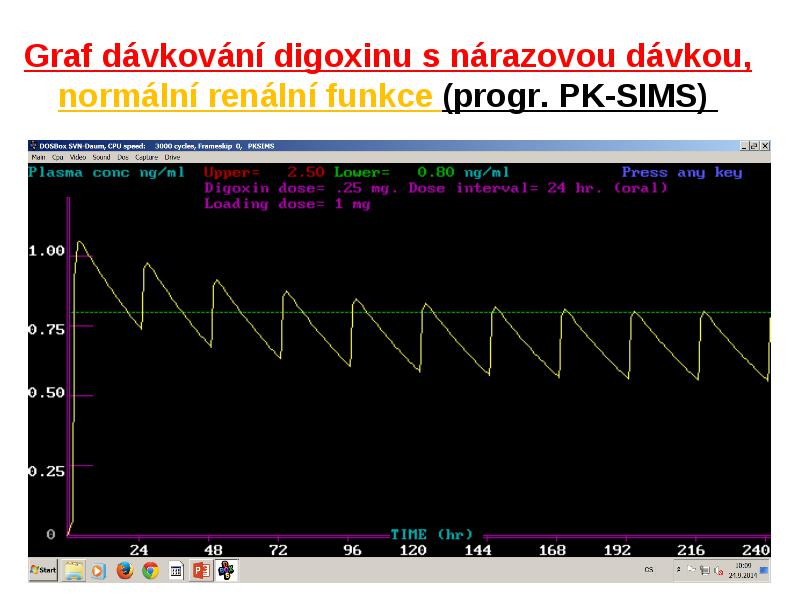Viewport: 800px width, 600px height.
Task: Click the 0.25 y-axis label
Action: (x=46, y=471)
